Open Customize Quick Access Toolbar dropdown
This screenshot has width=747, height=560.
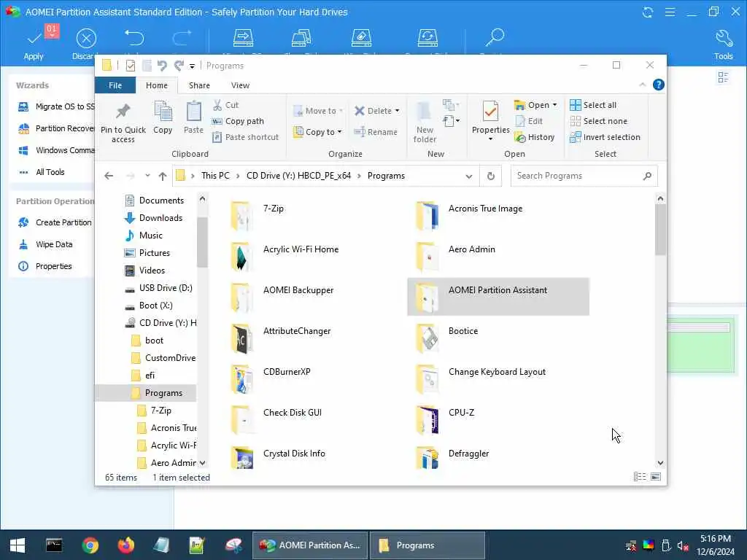(x=192, y=66)
